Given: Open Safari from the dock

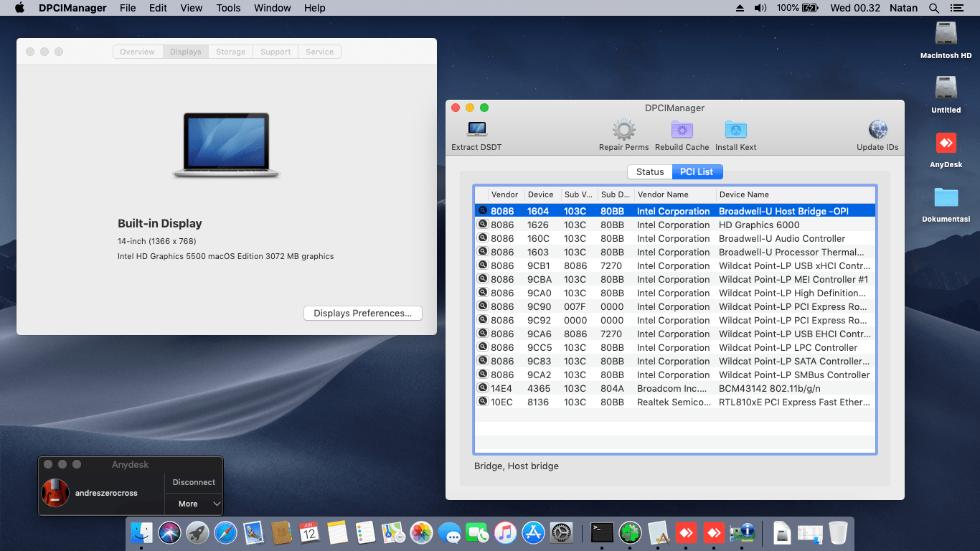Looking at the screenshot, I should (225, 532).
